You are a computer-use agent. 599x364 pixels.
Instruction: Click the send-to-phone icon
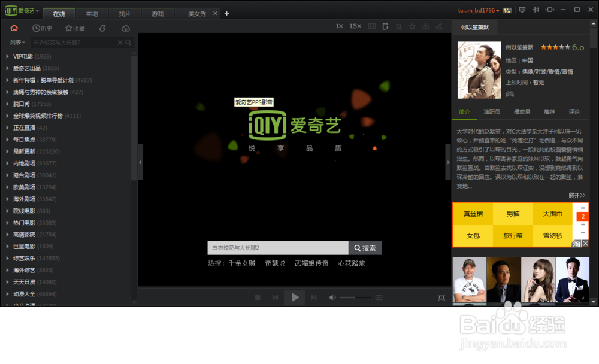click(x=385, y=26)
